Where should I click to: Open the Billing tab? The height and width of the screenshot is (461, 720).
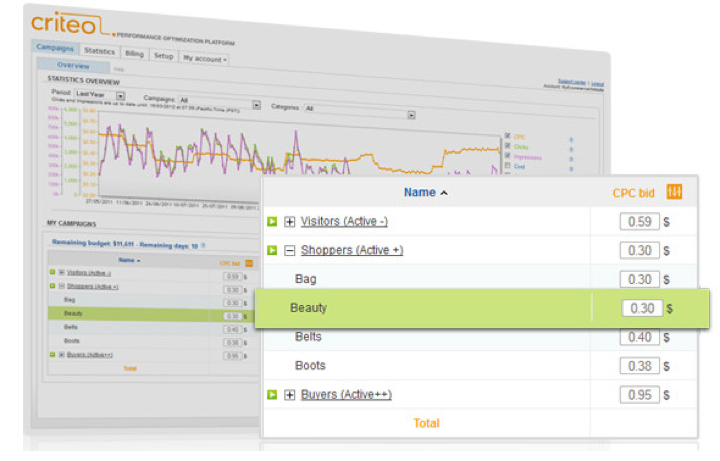(x=134, y=53)
